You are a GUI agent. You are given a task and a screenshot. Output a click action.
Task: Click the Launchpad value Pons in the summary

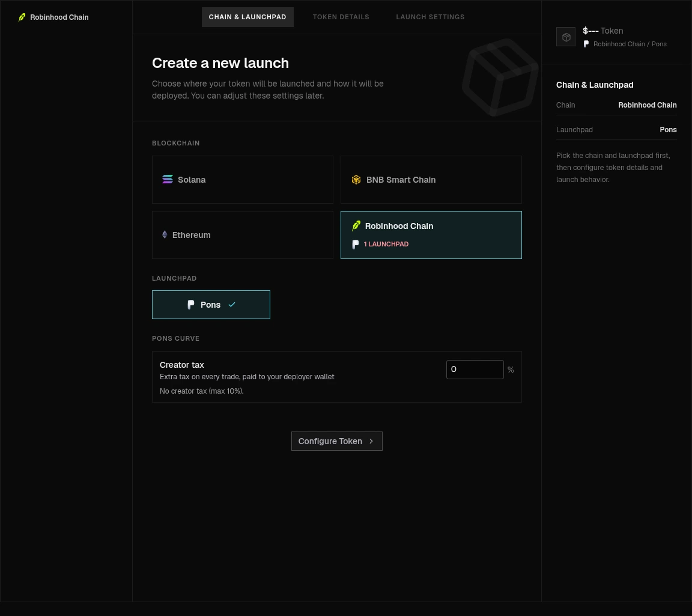tap(668, 130)
